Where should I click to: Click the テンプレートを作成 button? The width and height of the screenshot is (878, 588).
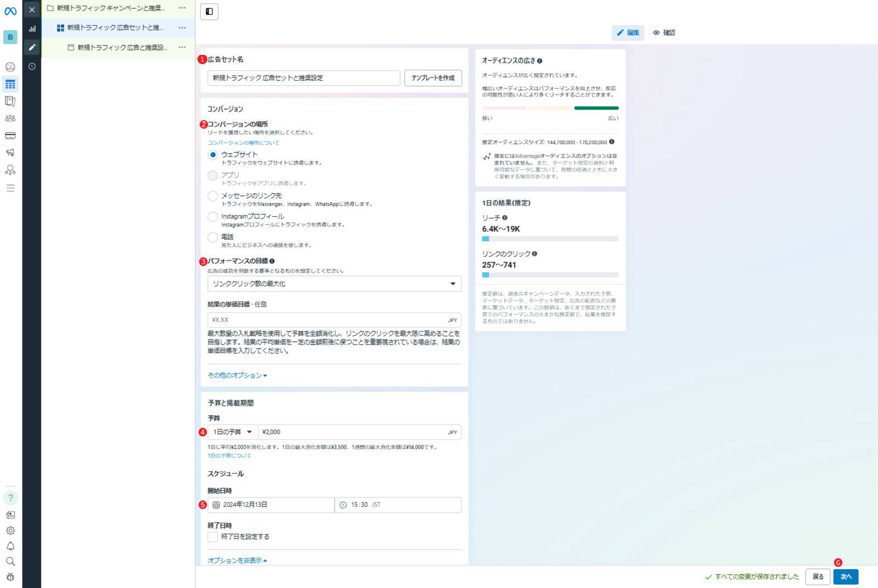coord(433,78)
